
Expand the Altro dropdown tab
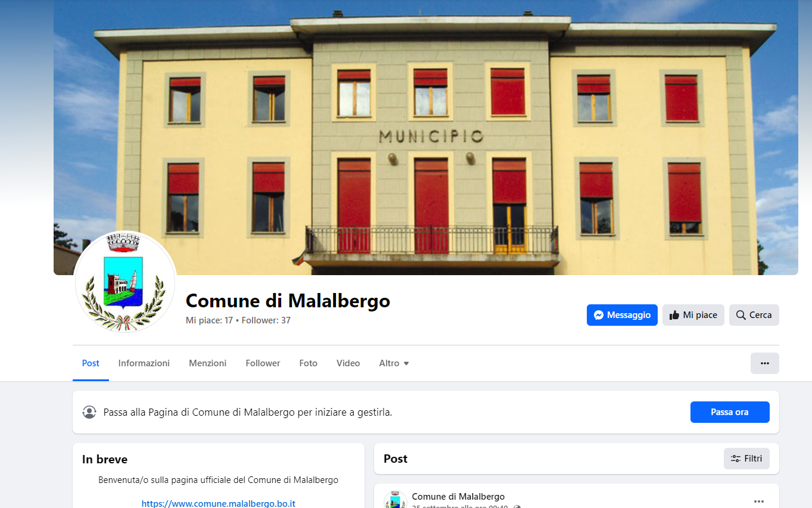(x=394, y=363)
